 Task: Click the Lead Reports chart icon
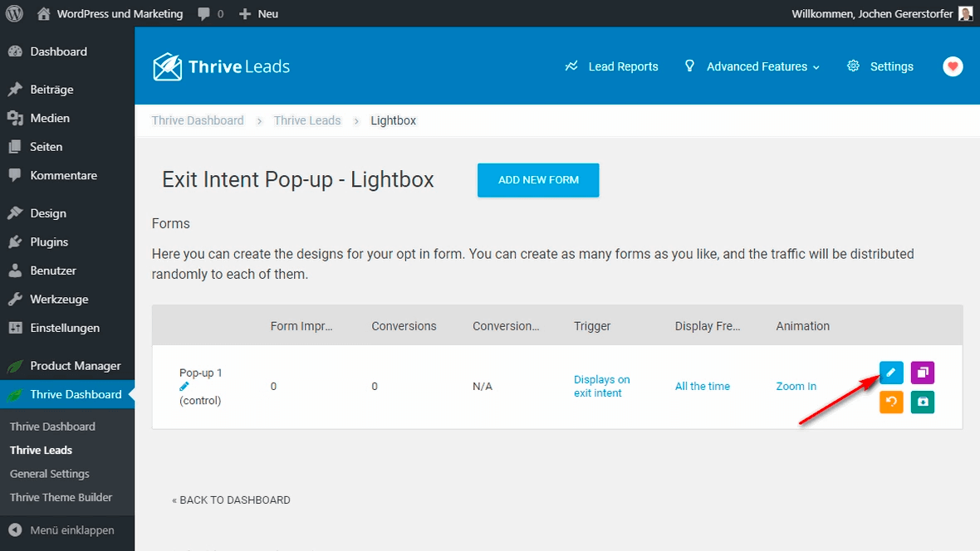(571, 66)
